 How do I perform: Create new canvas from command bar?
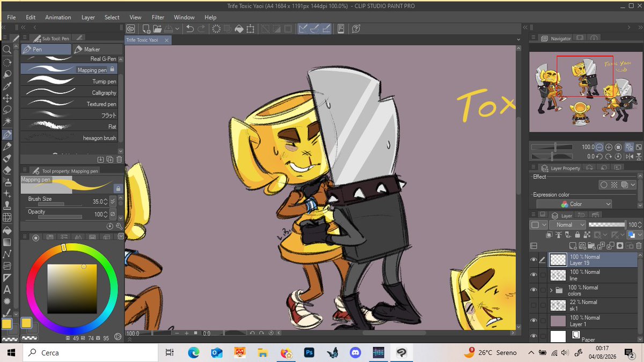147,28
